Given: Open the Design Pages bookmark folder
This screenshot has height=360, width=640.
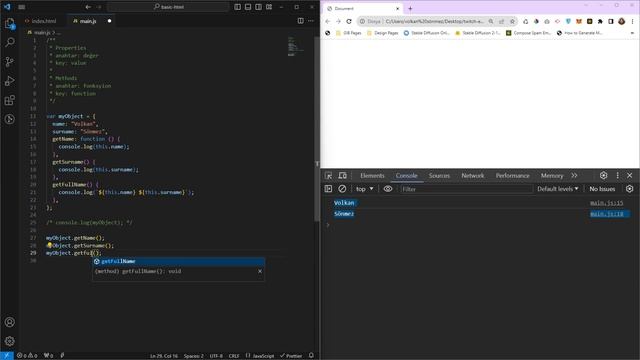Looking at the screenshot, I should point(382,33).
